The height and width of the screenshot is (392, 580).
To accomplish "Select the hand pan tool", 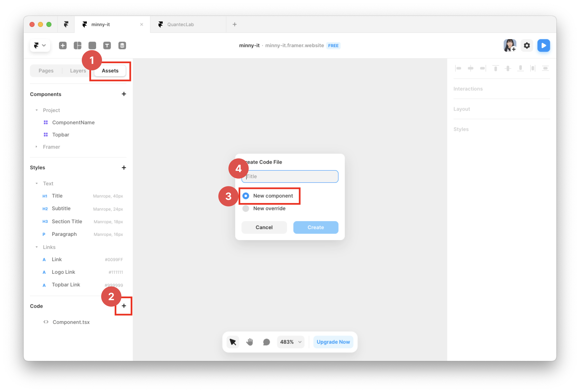I will 250,342.
